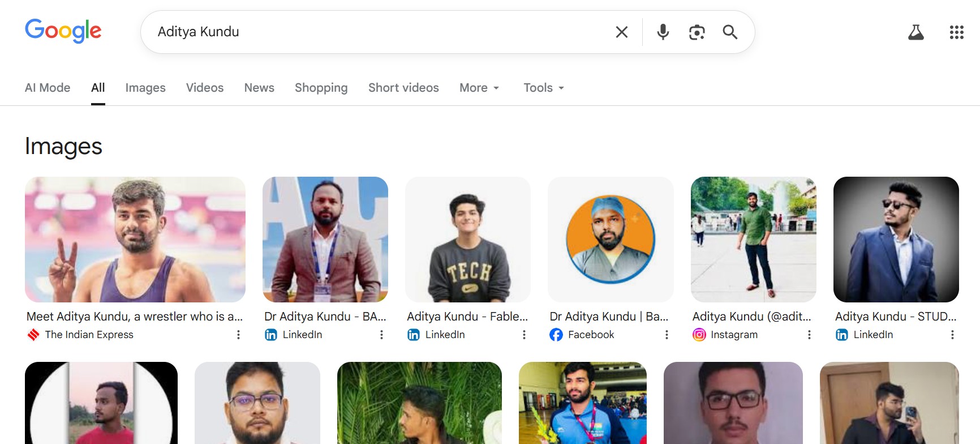Viewport: 980px width, 444px height.
Task: Go to the Google homepage logo
Action: [63, 31]
